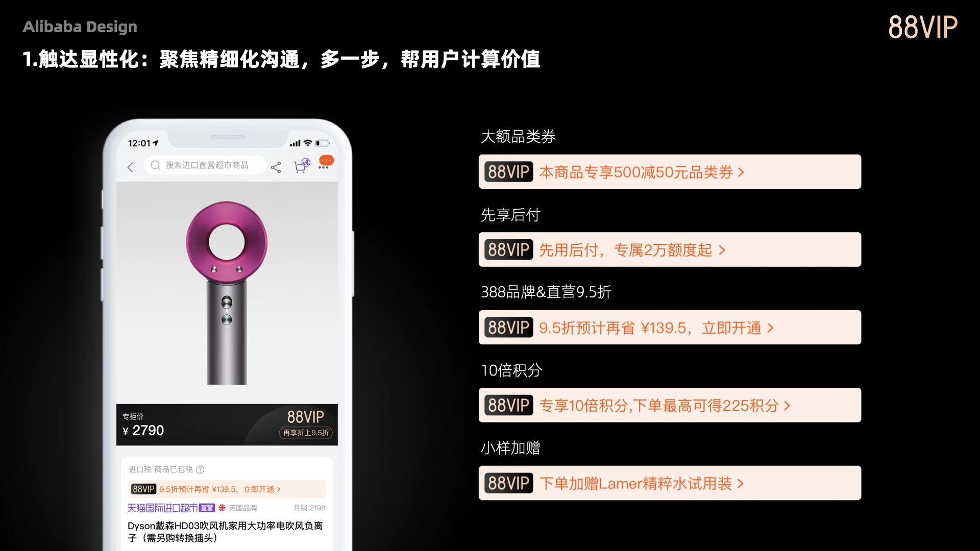The height and width of the screenshot is (551, 980).
Task: Tap the back arrow in phone header
Action: coord(130,167)
